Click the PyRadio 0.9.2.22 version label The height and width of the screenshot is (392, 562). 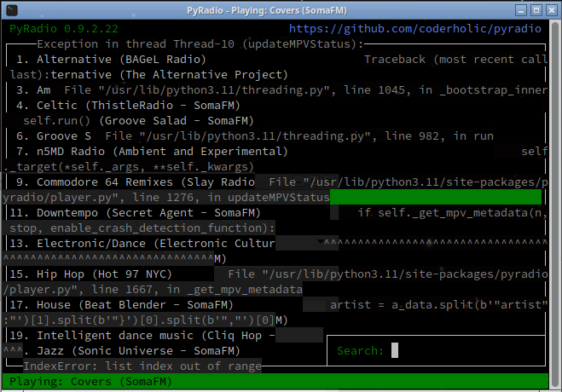click(x=64, y=29)
